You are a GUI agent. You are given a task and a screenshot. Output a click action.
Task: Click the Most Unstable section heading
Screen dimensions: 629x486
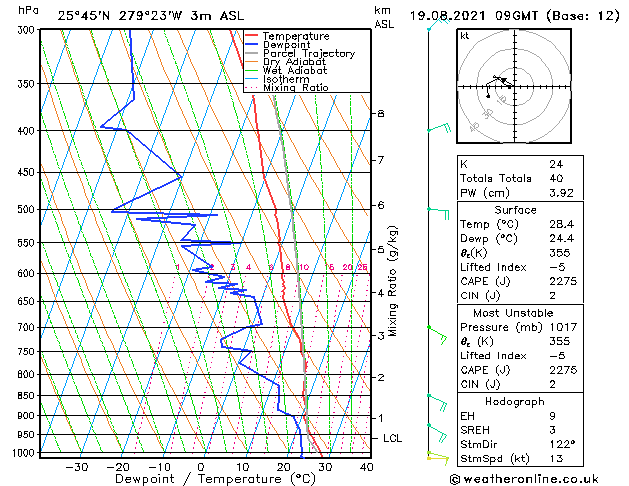(513, 313)
